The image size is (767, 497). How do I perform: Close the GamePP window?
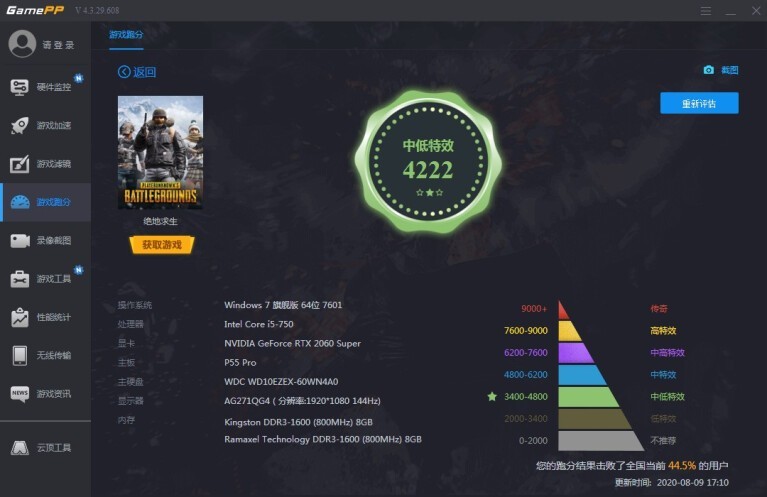pyautogui.click(x=756, y=11)
